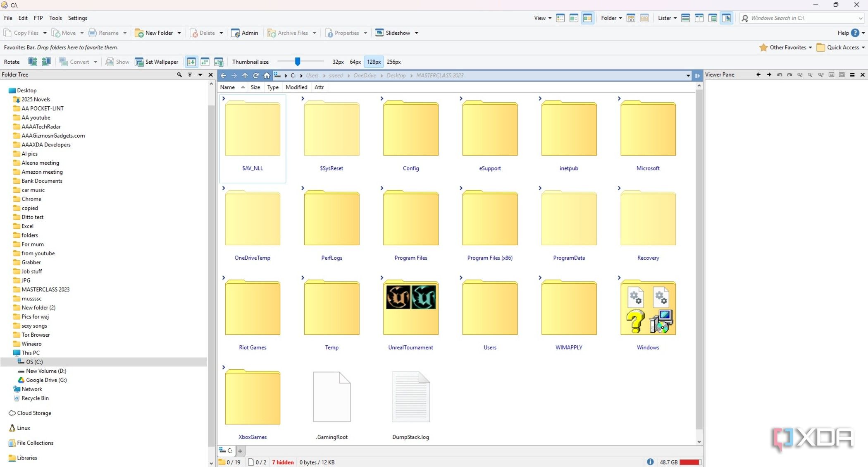Toggle the Viewer Pane lister icon

pos(726,18)
